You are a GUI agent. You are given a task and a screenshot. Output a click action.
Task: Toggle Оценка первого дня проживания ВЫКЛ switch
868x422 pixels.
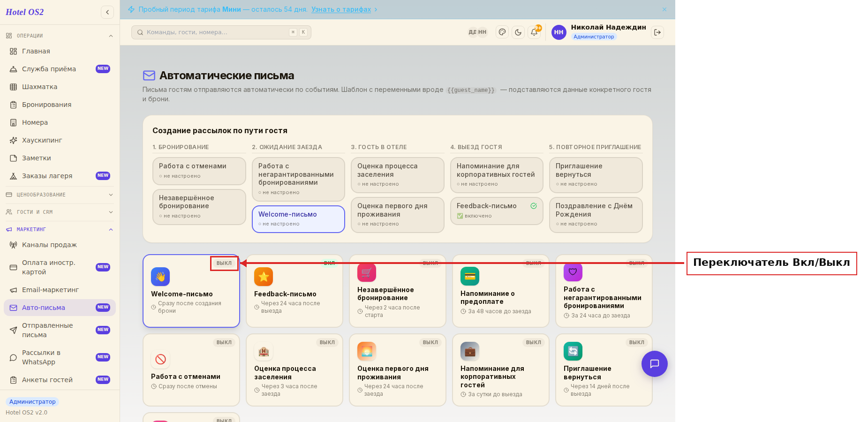[430, 342]
